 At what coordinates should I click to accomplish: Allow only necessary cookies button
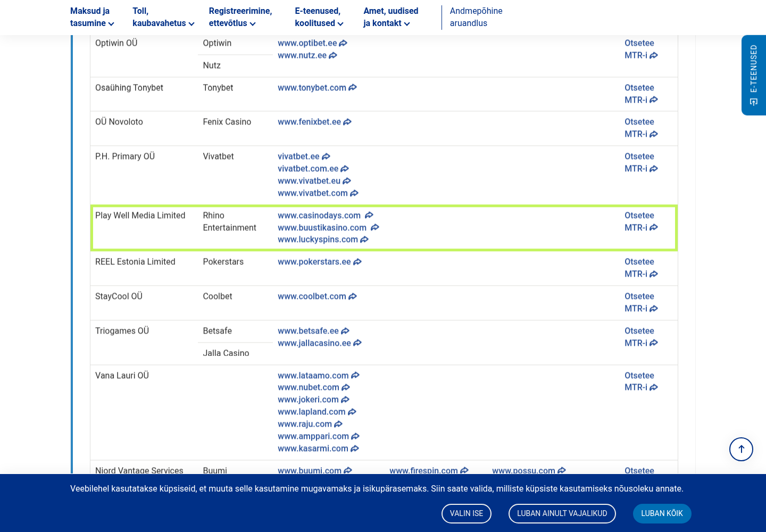click(x=562, y=513)
